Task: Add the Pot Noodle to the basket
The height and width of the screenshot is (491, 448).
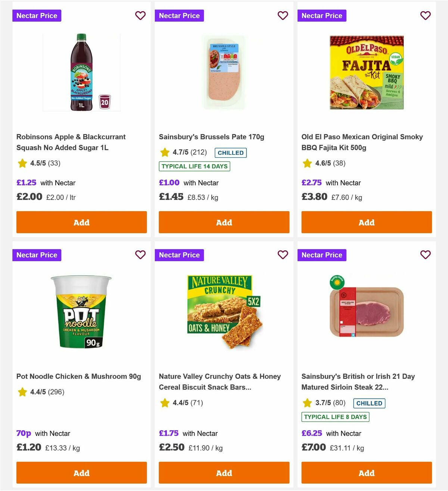Action: pos(81,473)
